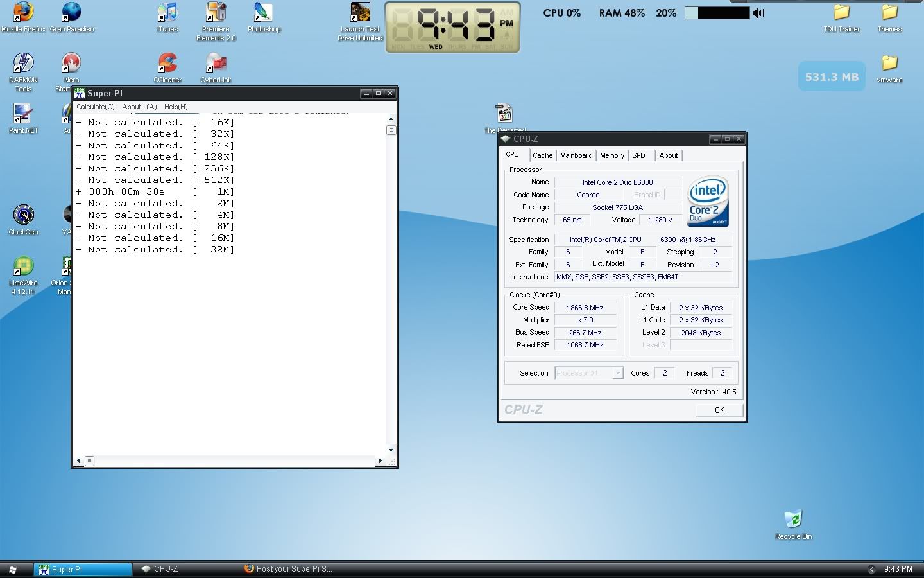Click the Intel Core 2 Duo logo
924x578 pixels.
708,201
